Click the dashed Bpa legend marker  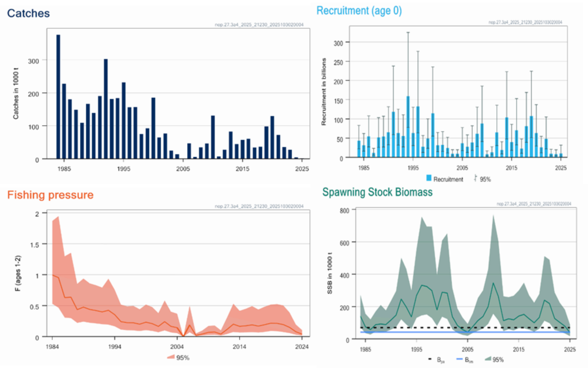click(430, 359)
